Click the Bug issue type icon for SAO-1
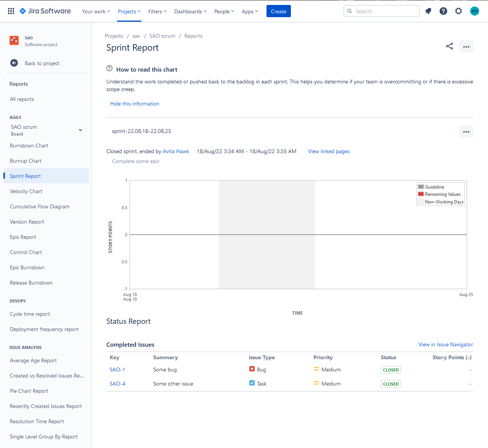This screenshot has width=488, height=448. pos(252,369)
